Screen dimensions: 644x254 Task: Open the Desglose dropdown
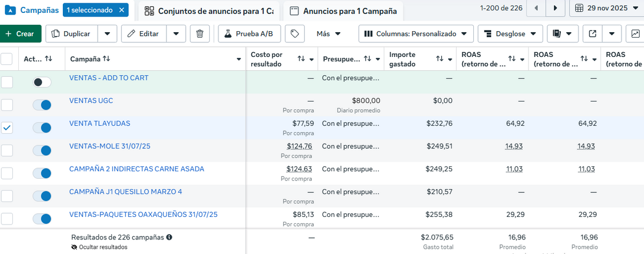coord(510,34)
